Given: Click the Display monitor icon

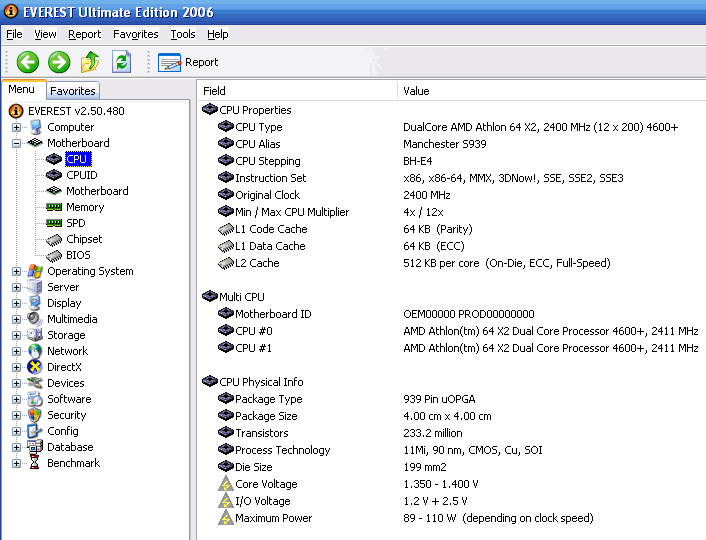Looking at the screenshot, I should (35, 303).
